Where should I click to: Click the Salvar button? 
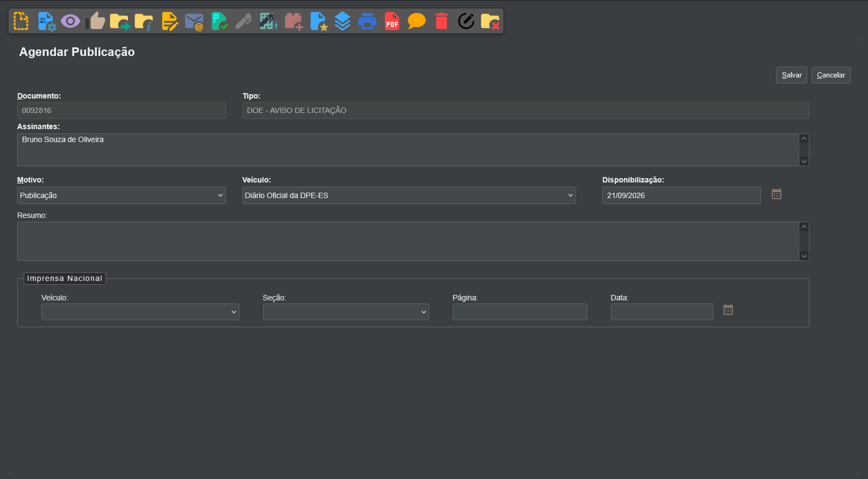792,75
